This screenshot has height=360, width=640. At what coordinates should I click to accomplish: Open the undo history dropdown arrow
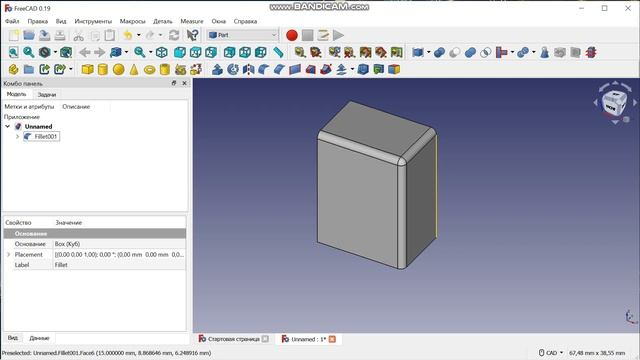click(x=138, y=35)
